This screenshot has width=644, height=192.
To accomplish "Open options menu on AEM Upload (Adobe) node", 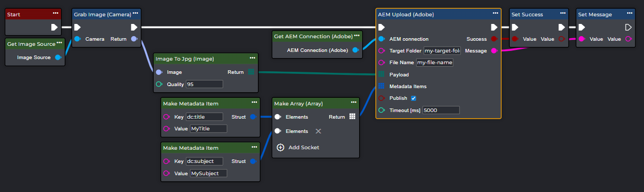I will (x=495, y=14).
